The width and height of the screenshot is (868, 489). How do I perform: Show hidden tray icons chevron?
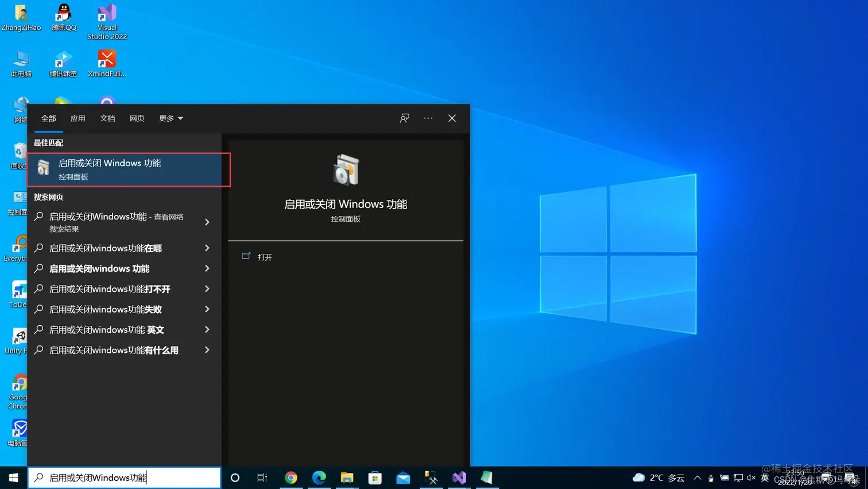tap(697, 478)
